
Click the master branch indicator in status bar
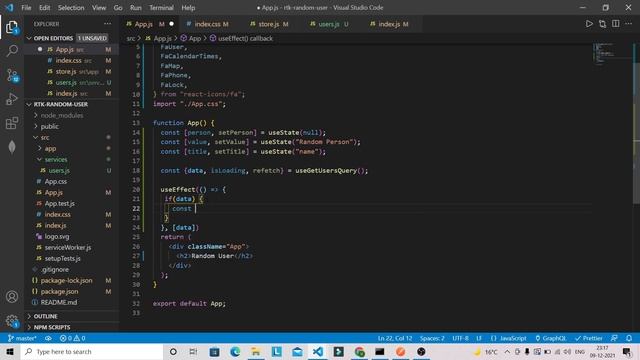point(22,338)
